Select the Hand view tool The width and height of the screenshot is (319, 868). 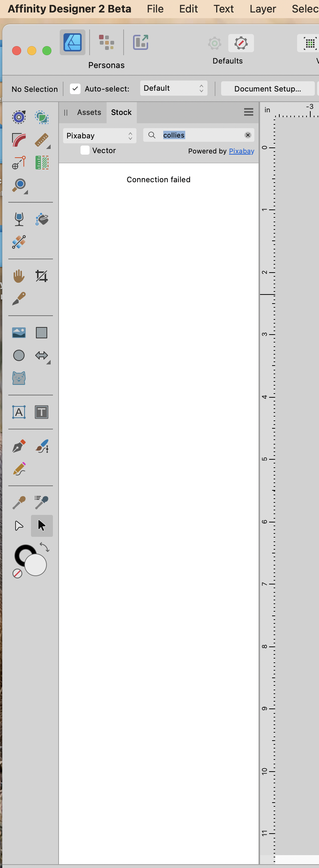(19, 276)
